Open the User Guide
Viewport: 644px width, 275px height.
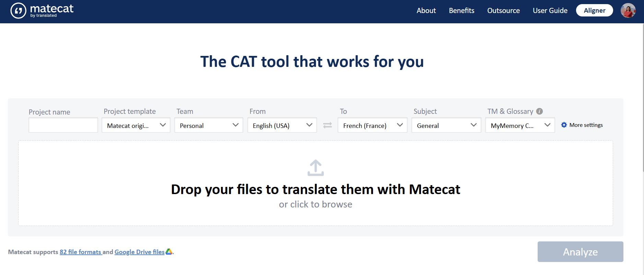550,11
